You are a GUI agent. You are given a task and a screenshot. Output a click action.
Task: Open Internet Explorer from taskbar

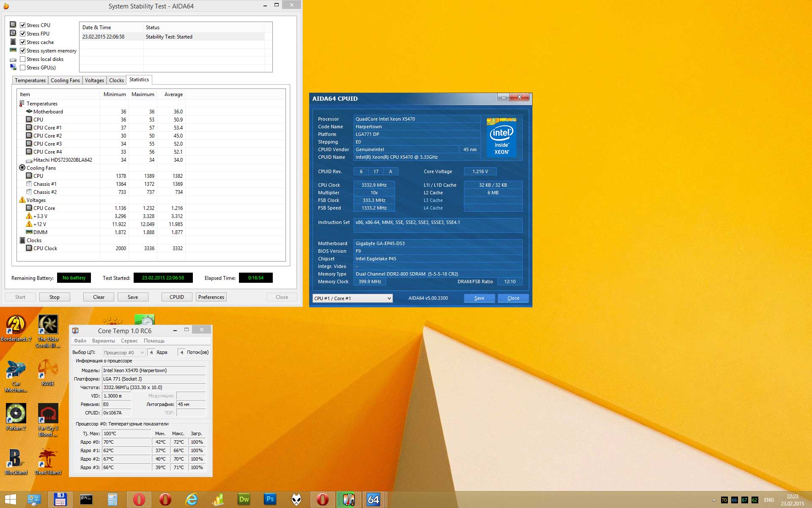click(x=192, y=500)
